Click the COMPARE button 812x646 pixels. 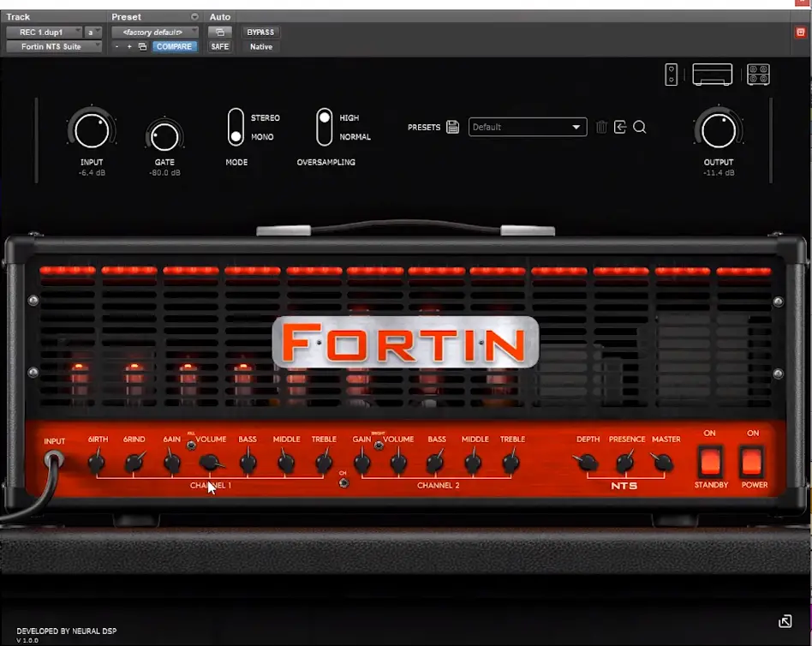point(174,46)
